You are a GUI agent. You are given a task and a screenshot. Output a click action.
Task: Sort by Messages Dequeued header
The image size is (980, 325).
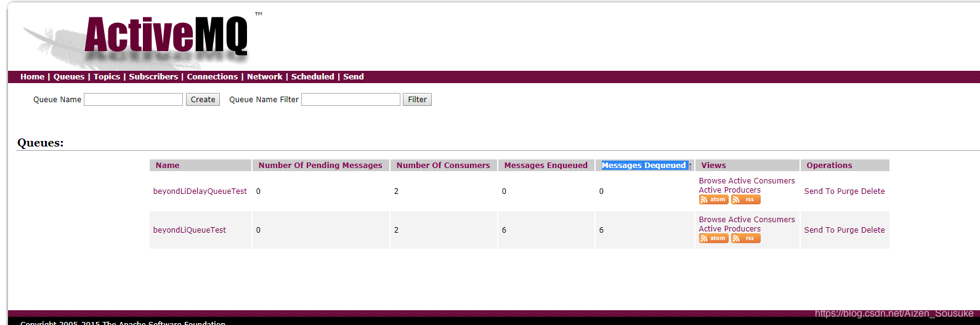pyautogui.click(x=644, y=166)
